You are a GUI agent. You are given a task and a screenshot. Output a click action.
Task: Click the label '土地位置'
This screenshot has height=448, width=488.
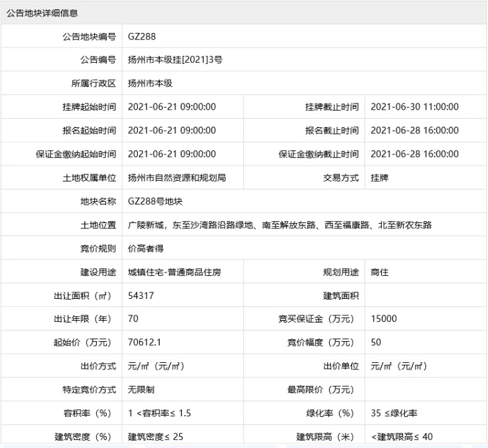[x=98, y=225]
